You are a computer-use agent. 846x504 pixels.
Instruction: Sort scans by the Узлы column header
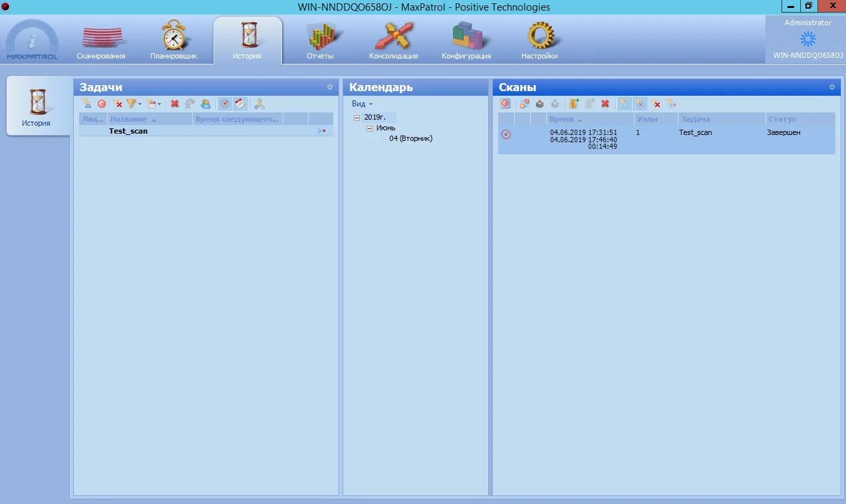click(x=656, y=119)
